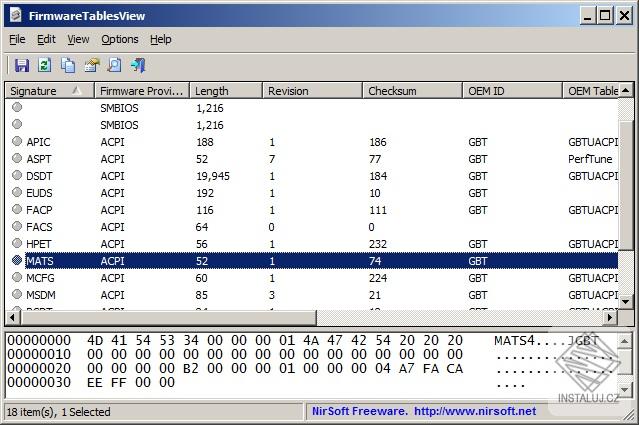
Task: Open the Help menu
Action: [x=161, y=39]
